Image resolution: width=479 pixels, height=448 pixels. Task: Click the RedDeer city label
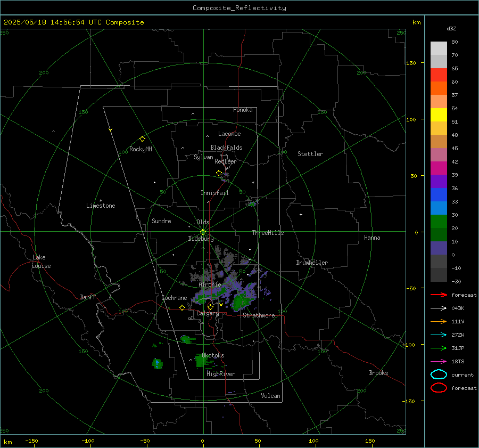click(x=226, y=161)
